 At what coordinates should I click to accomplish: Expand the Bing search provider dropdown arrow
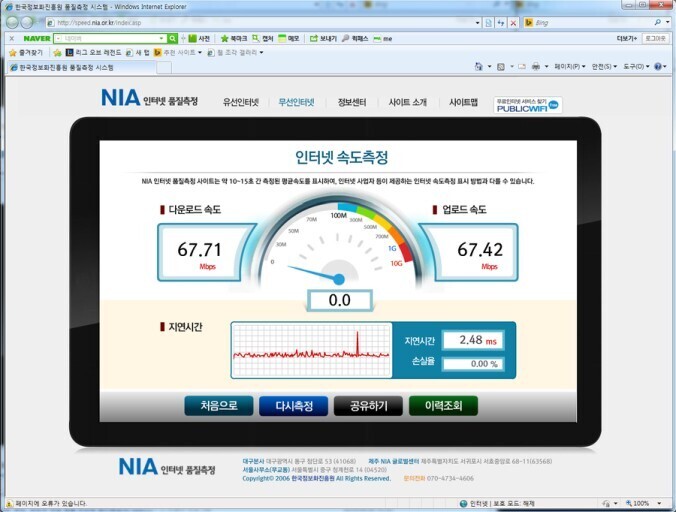point(669,22)
